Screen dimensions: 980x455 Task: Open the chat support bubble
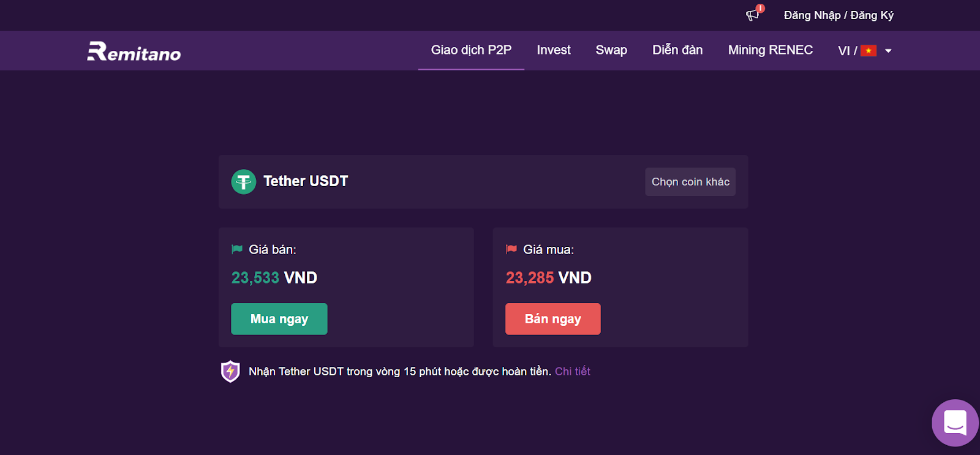[955, 423]
